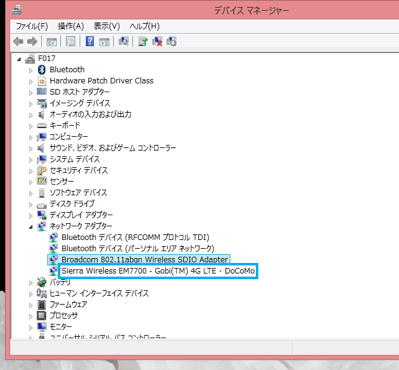This screenshot has width=399, height=370.
Task: Click the Update driver software toolbar icon
Action: (x=143, y=41)
